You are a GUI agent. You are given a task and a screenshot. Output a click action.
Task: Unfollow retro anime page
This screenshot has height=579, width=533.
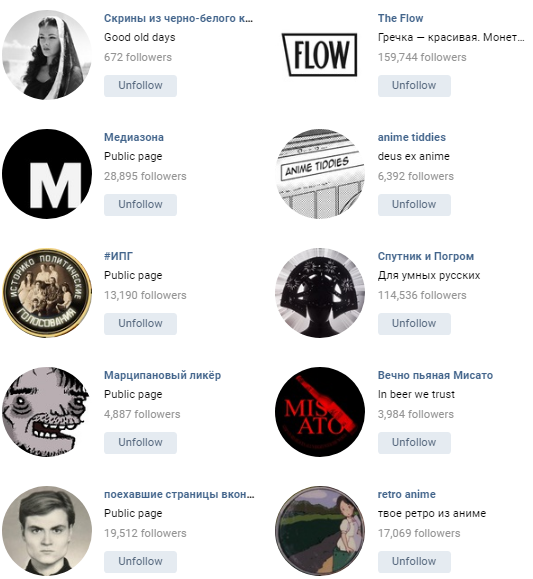(x=414, y=561)
